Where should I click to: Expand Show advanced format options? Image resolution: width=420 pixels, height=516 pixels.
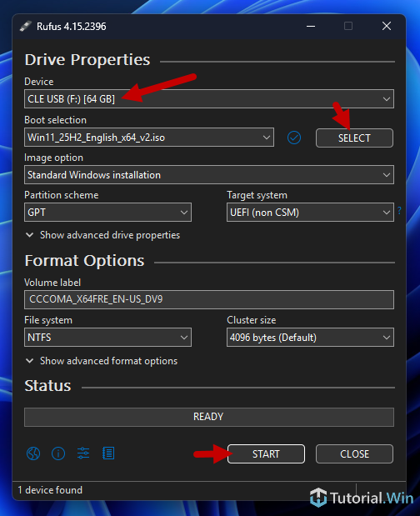pyautogui.click(x=102, y=361)
